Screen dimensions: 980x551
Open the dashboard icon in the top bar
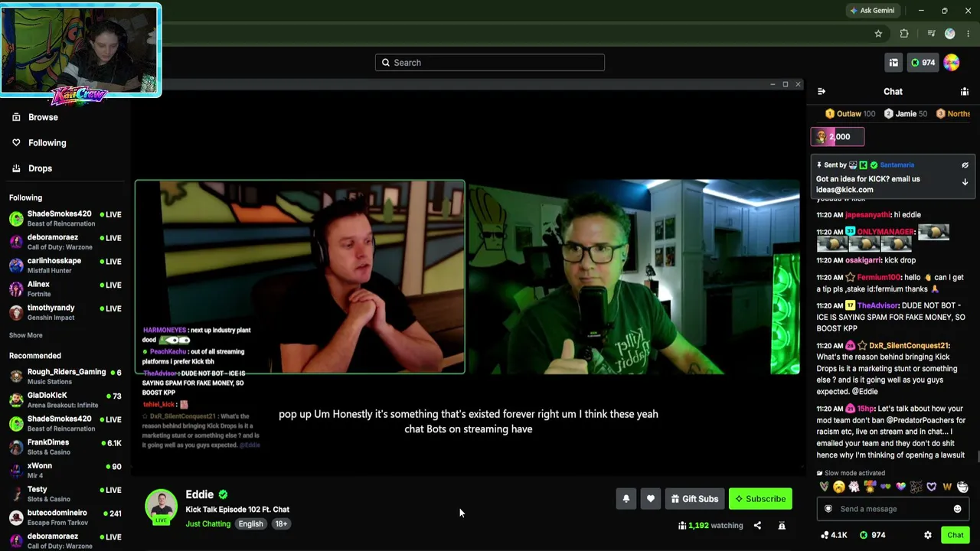pyautogui.click(x=893, y=63)
